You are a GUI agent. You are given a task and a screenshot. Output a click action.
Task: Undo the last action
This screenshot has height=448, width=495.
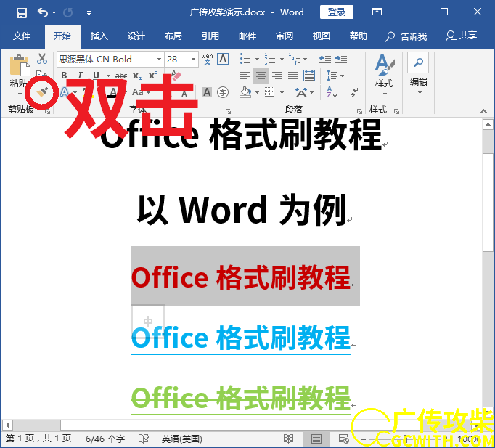pyautogui.click(x=43, y=12)
